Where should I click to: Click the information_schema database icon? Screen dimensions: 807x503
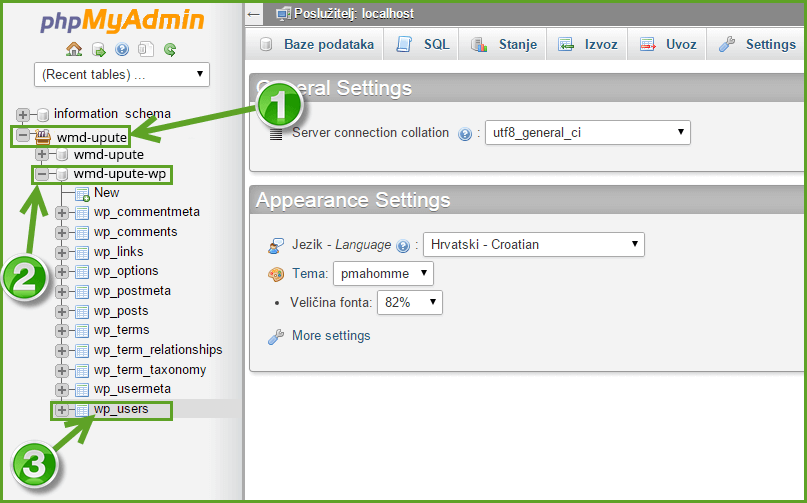(43, 114)
